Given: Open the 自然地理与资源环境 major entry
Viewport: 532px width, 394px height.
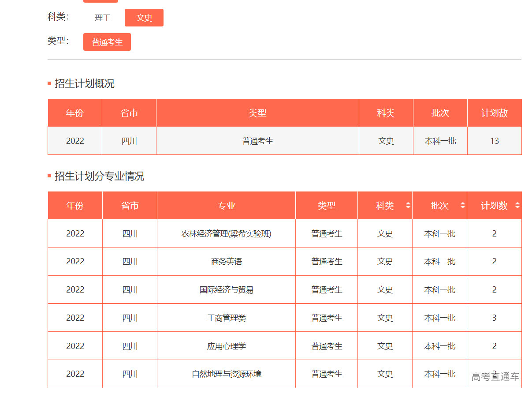Looking at the screenshot, I should (226, 374).
